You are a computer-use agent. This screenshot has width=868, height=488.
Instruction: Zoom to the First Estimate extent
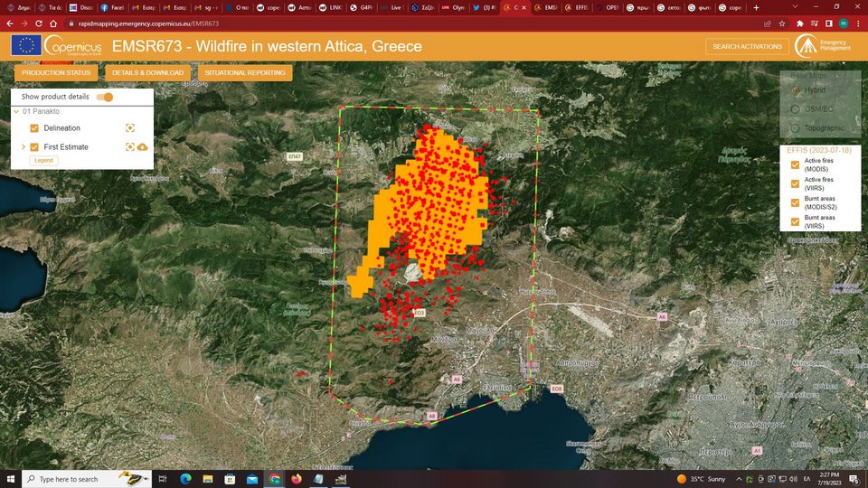point(130,146)
